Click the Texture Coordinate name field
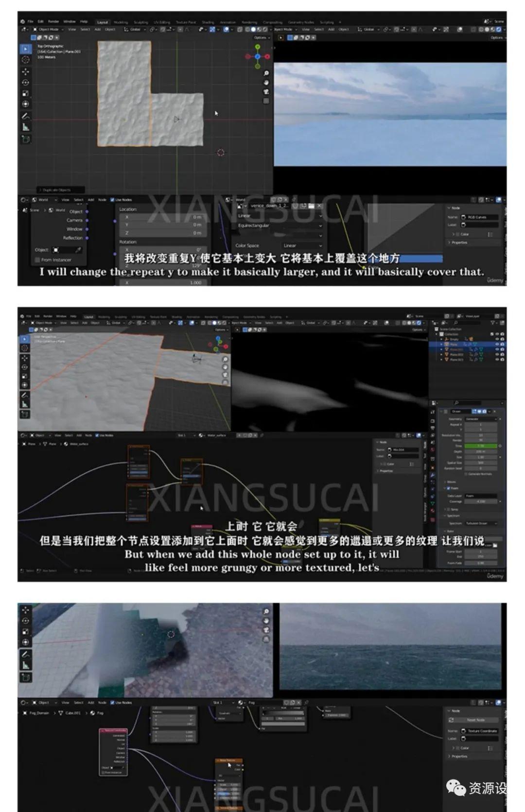Viewport: 525px width, 812px height. coord(479,731)
